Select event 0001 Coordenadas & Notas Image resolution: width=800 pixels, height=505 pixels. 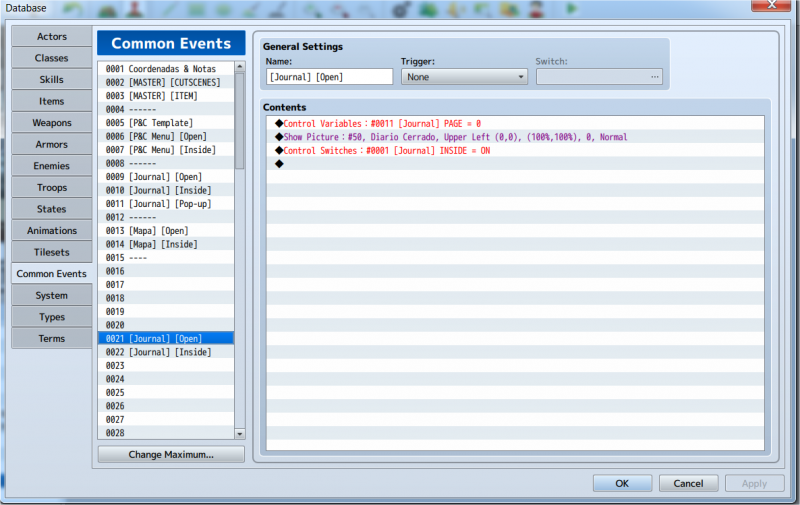pyautogui.click(x=166, y=69)
